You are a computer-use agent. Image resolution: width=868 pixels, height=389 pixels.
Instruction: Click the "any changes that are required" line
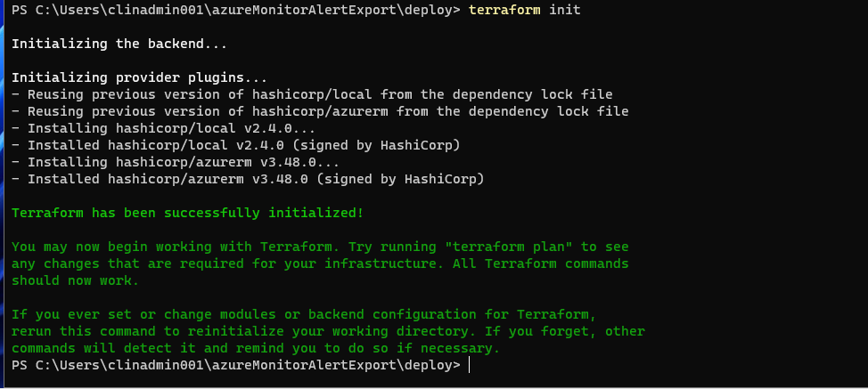[320, 264]
